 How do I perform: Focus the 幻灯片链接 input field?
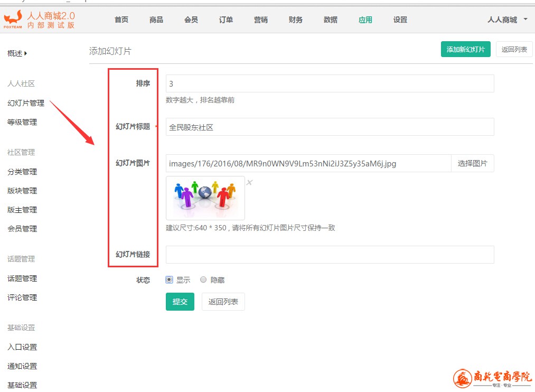point(330,255)
